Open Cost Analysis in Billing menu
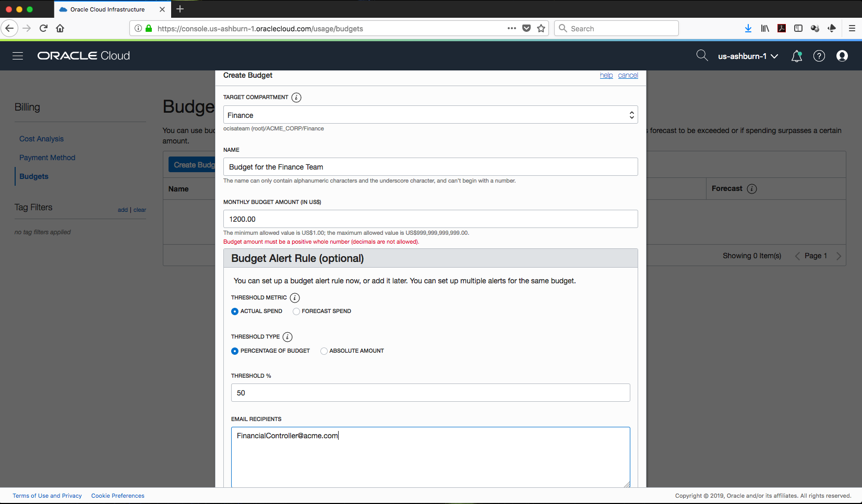This screenshot has height=504, width=862. tap(42, 139)
